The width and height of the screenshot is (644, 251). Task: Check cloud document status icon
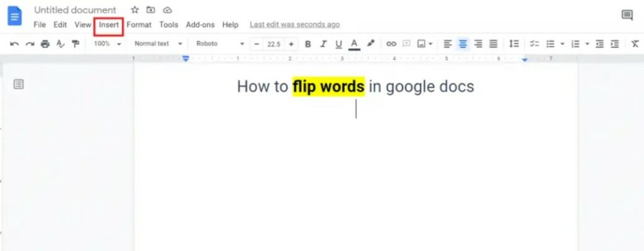point(167,10)
